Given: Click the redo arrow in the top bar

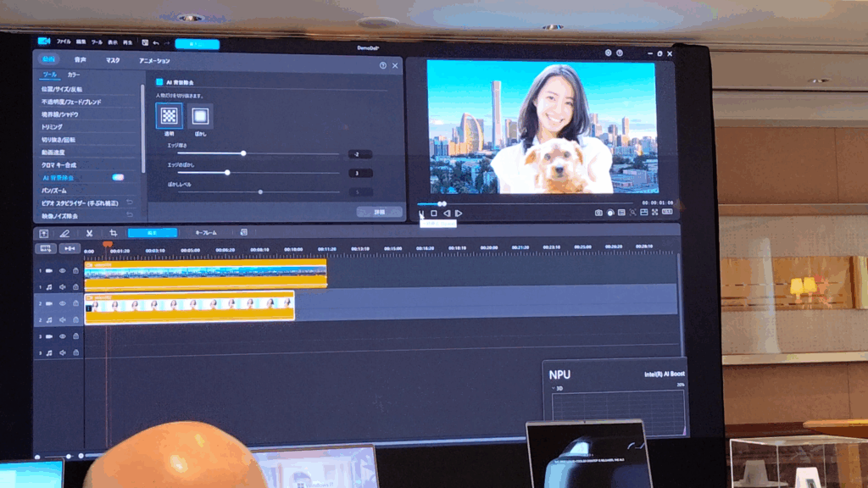Looking at the screenshot, I should coord(167,42).
